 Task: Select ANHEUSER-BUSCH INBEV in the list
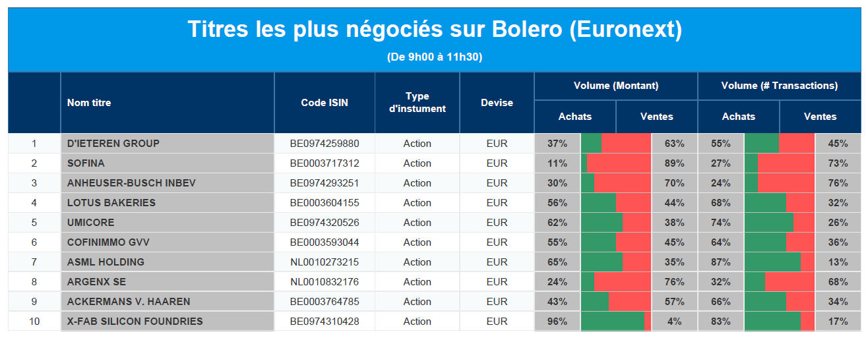point(131,183)
